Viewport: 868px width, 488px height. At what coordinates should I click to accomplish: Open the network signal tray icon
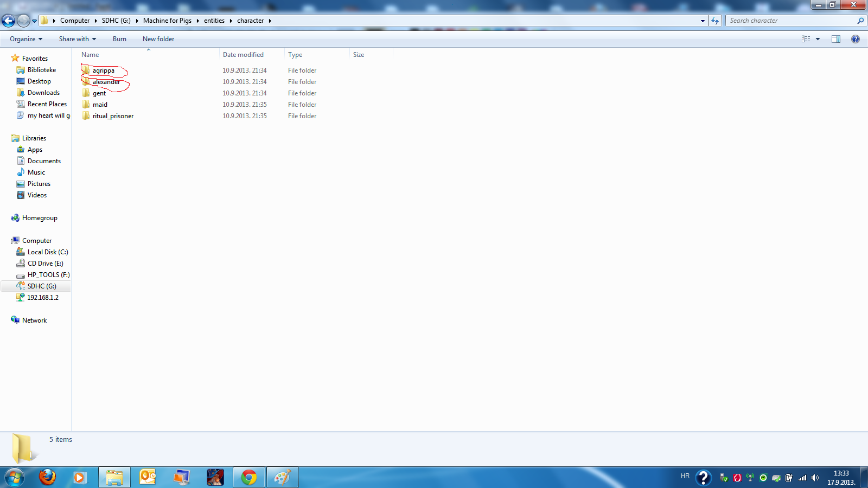802,478
